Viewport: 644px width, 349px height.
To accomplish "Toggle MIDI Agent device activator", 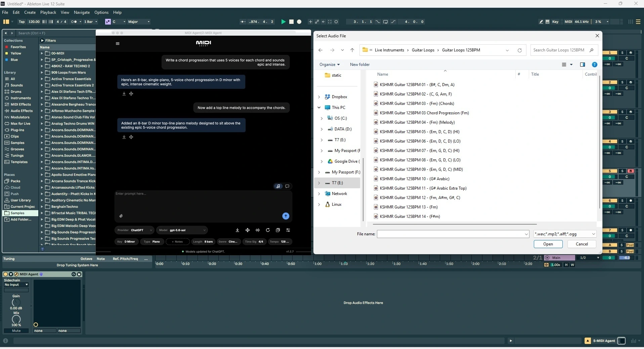I will 5,274.
